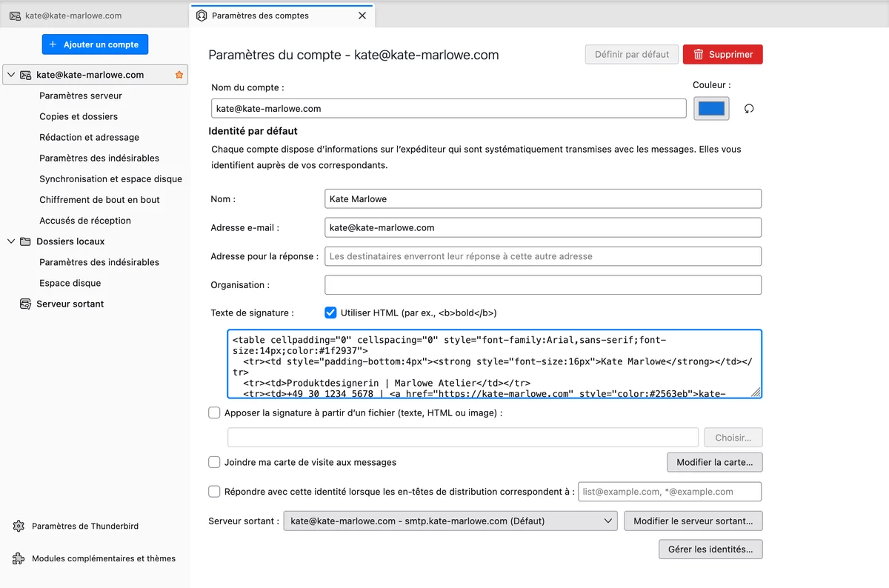Viewport: 889px width, 588px height.
Task: Open Paramètres de Thunderbird
Action: pos(85,526)
